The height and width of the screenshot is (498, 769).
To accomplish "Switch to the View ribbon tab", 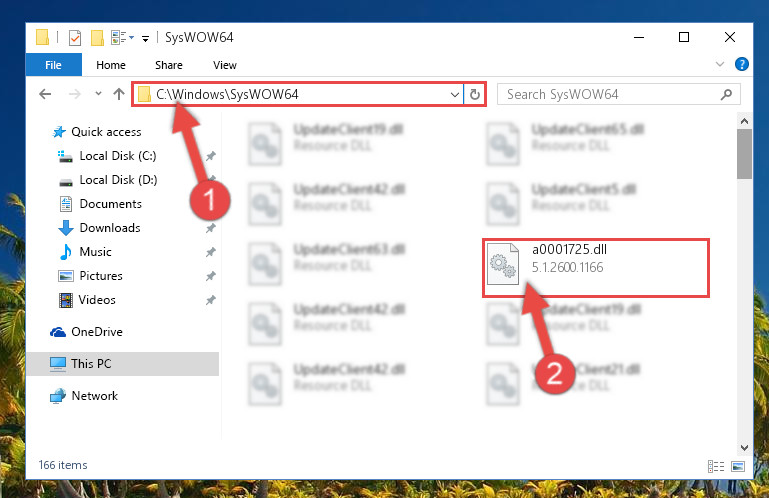I will click(225, 65).
